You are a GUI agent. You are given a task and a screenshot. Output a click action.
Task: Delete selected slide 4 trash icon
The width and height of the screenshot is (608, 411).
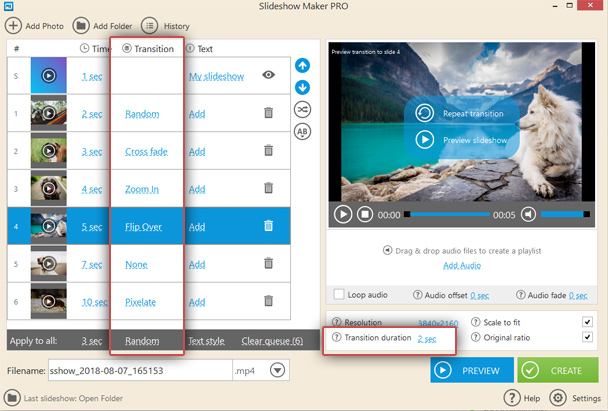coord(268,226)
